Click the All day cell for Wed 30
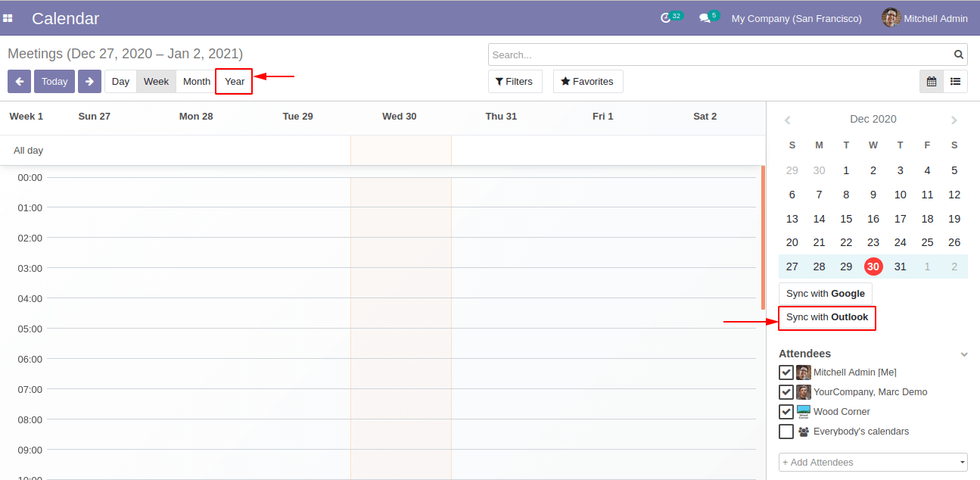 400,151
